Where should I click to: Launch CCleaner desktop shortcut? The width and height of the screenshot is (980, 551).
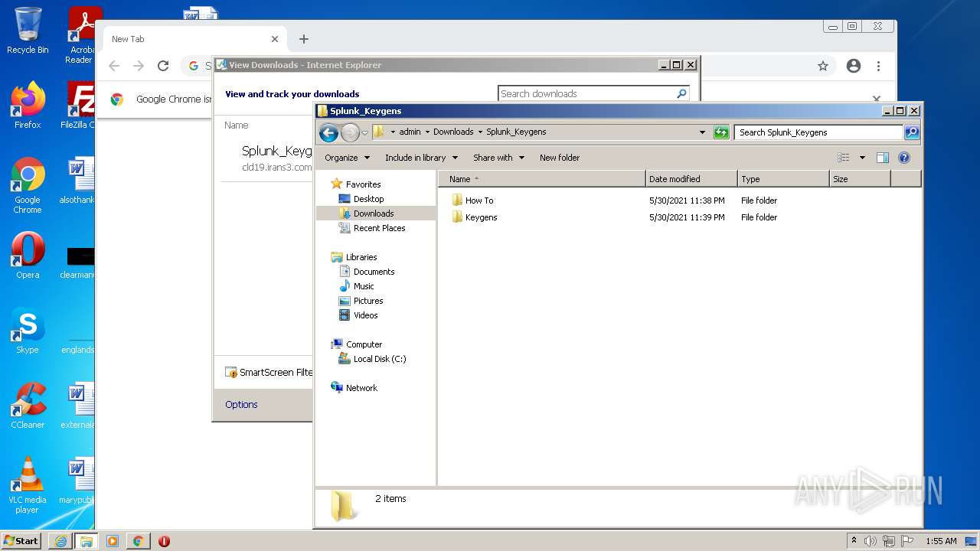pos(28,406)
